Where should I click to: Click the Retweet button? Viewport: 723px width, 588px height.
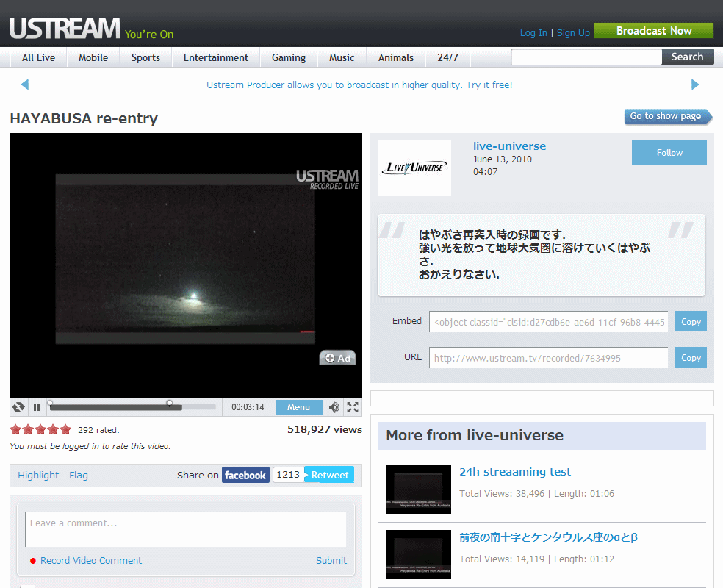[329, 475]
